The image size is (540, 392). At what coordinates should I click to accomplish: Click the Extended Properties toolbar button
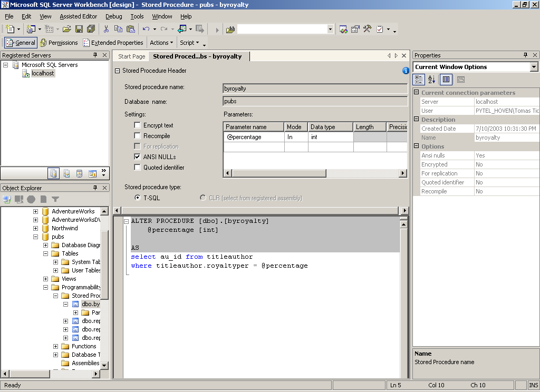point(113,43)
